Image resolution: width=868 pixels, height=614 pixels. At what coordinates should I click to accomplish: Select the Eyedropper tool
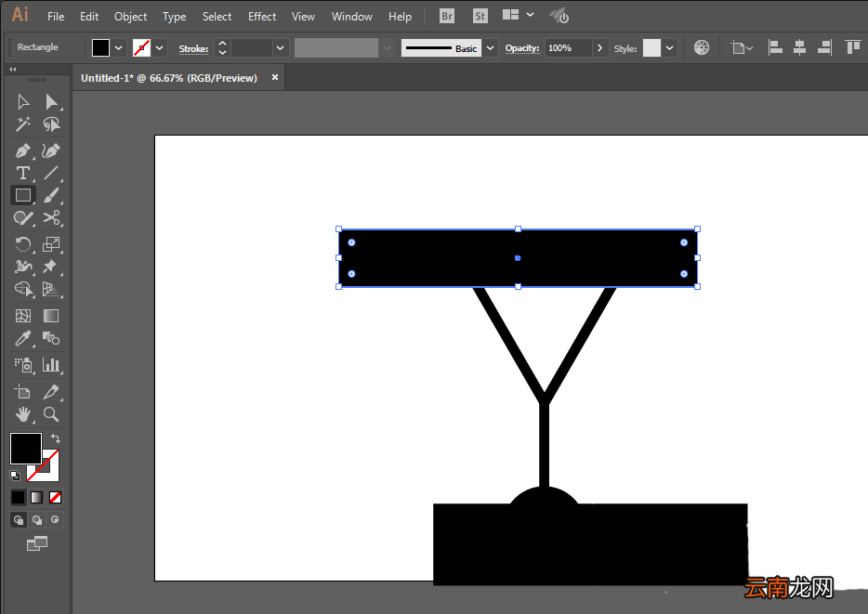(x=23, y=338)
